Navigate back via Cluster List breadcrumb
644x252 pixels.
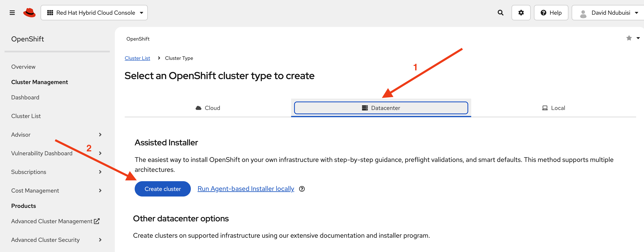[x=137, y=58]
